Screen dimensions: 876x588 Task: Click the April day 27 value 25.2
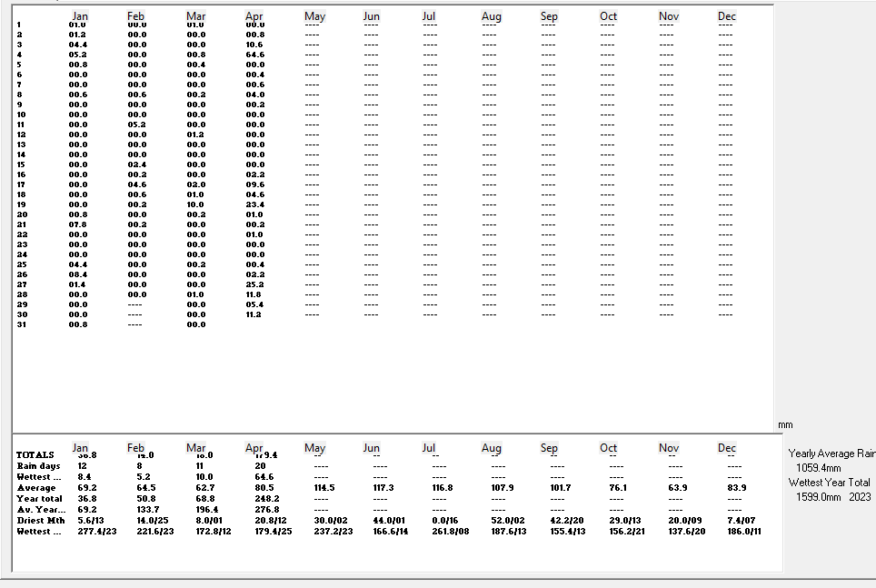coord(254,284)
